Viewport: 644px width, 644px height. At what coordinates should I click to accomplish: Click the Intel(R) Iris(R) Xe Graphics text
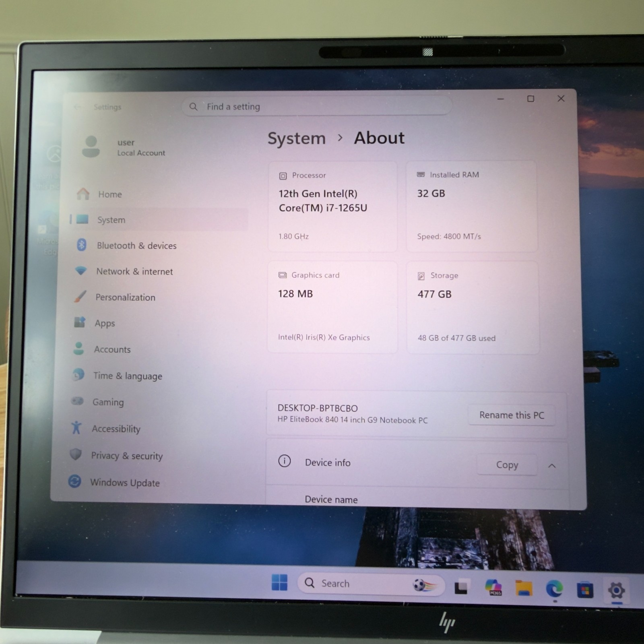click(324, 337)
